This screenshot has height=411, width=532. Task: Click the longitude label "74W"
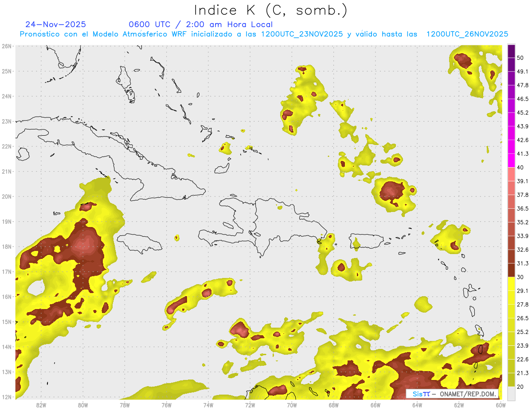coord(208,405)
